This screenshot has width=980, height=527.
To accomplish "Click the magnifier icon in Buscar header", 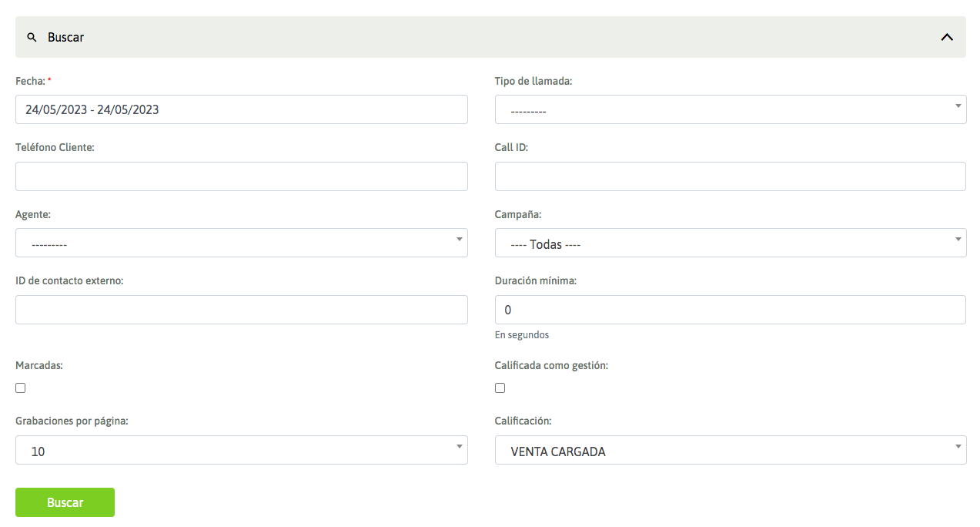I will coord(32,37).
